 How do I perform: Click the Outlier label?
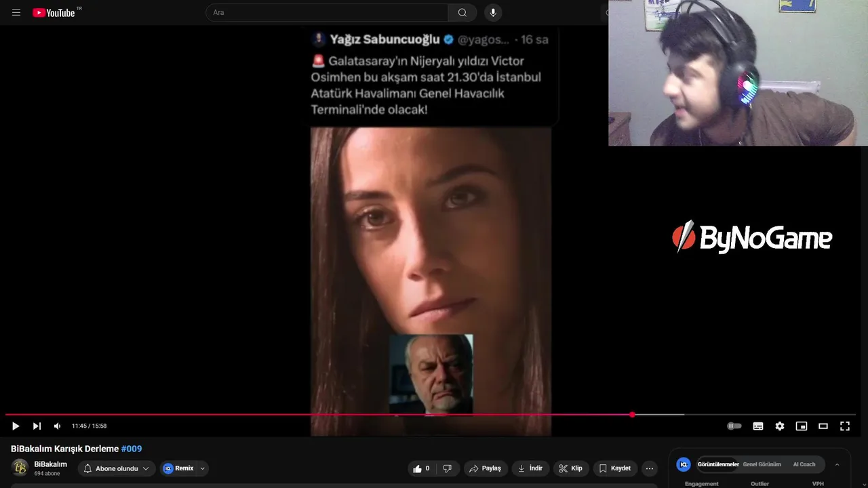759,484
